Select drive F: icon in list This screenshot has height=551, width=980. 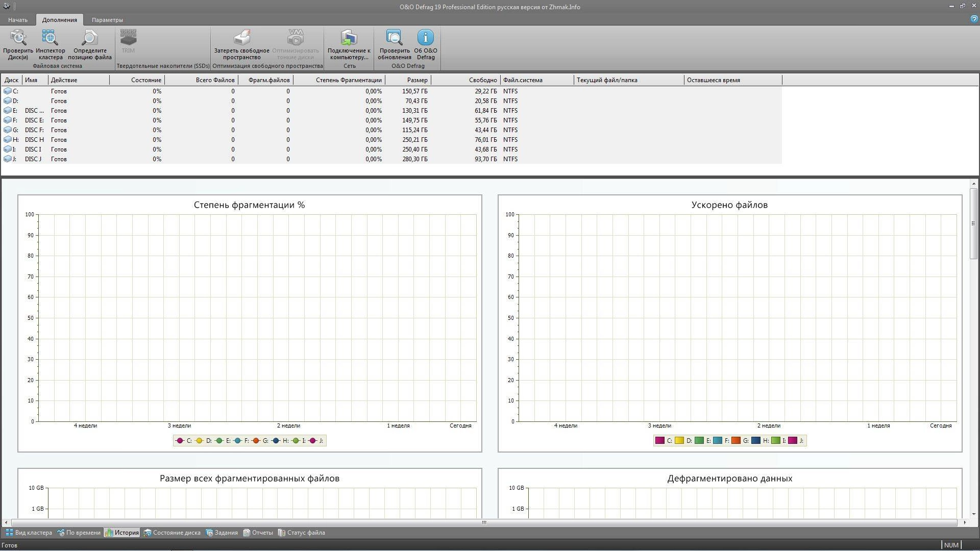[x=8, y=120]
